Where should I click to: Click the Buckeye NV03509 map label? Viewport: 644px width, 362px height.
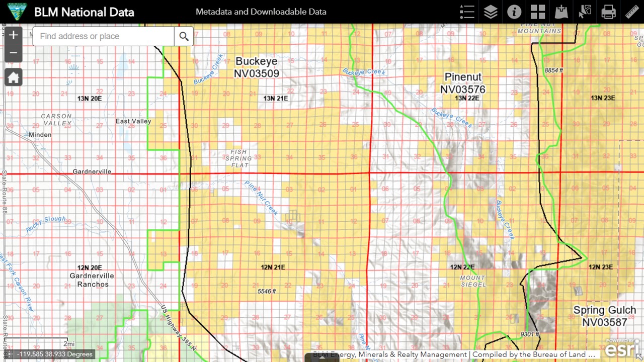point(256,67)
